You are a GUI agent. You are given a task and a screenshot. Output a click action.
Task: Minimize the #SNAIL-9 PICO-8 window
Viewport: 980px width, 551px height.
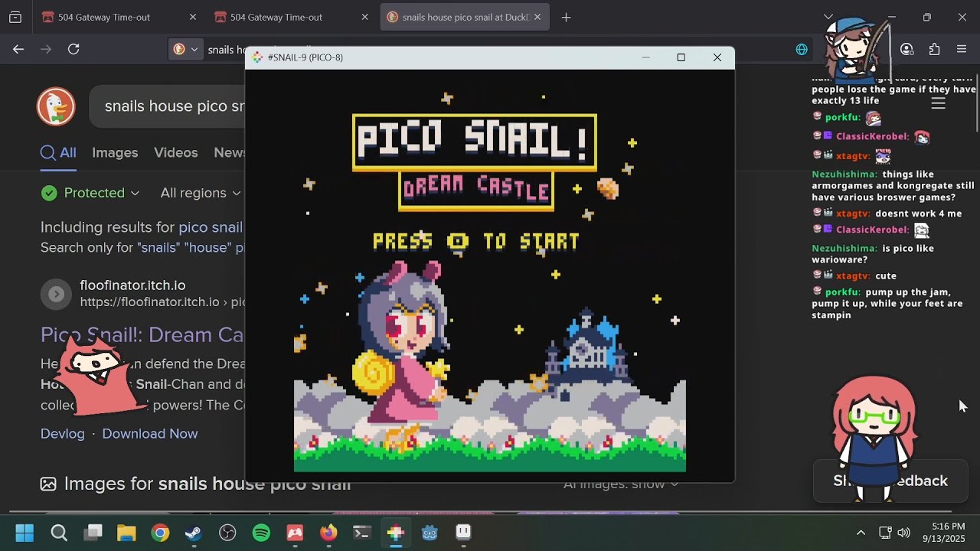tap(645, 57)
